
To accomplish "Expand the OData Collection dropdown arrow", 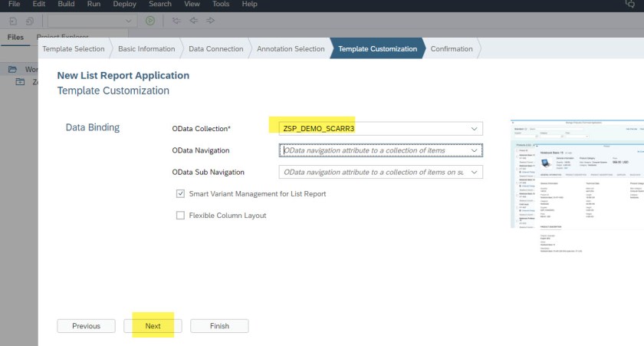I will coord(475,128).
